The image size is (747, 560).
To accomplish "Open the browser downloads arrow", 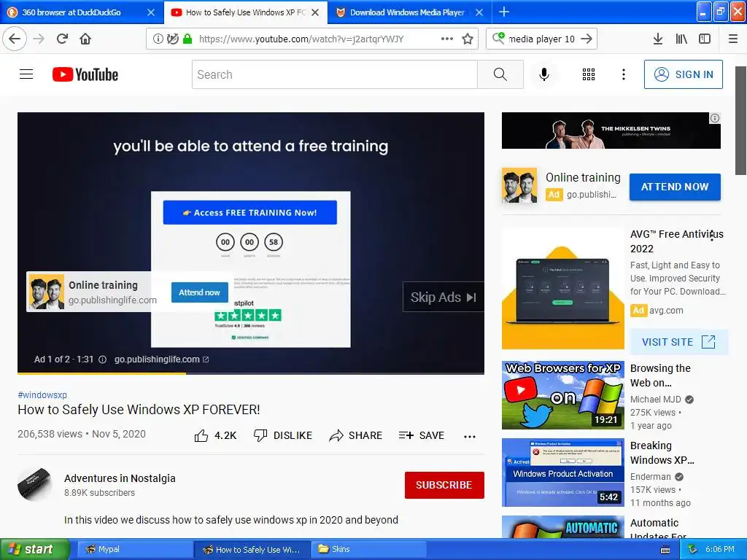I will [x=657, y=39].
